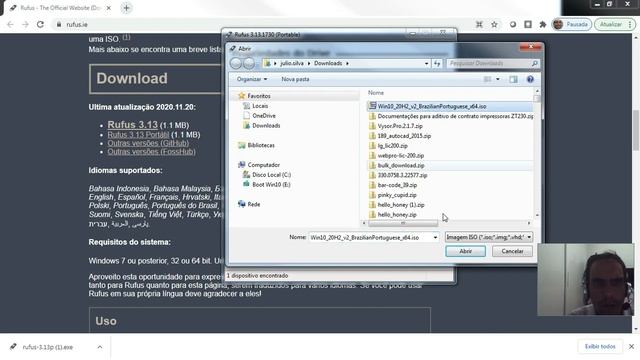Bookmark this page with star icon

point(494,24)
